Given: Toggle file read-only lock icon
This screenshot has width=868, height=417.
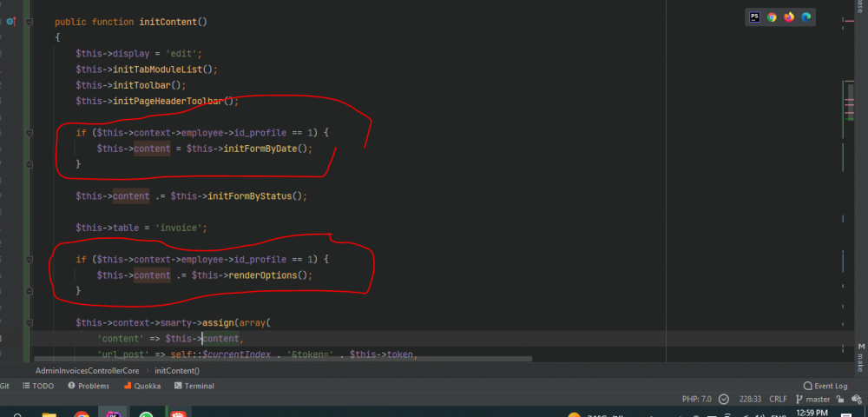Looking at the screenshot, I should point(840,400).
